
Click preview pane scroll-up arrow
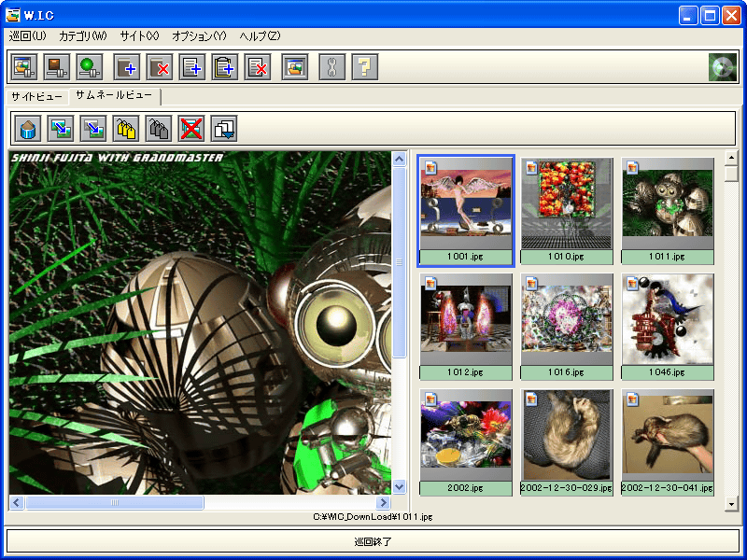[x=400, y=159]
